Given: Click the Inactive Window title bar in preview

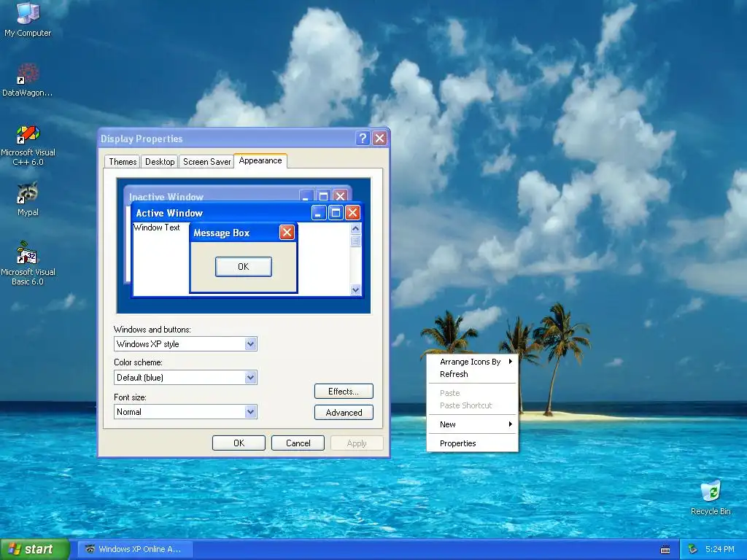Looking at the screenshot, I should pyautogui.click(x=237, y=195).
